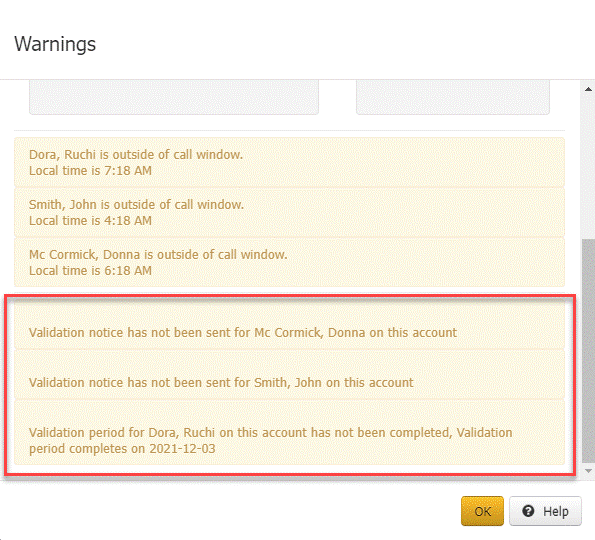Open Help for the Warnings dialog
This screenshot has height=540, width=595.
click(x=545, y=511)
